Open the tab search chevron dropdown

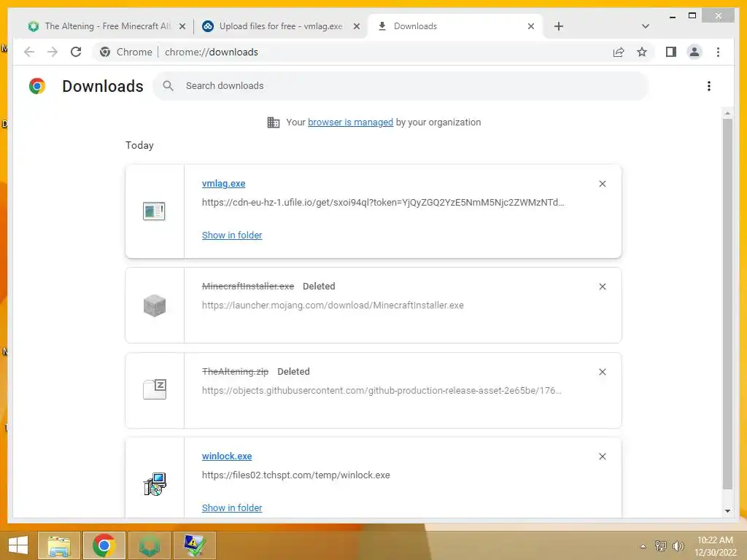(646, 26)
